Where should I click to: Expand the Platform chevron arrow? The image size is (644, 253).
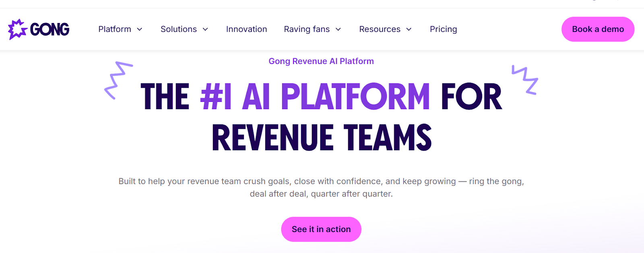tap(140, 29)
